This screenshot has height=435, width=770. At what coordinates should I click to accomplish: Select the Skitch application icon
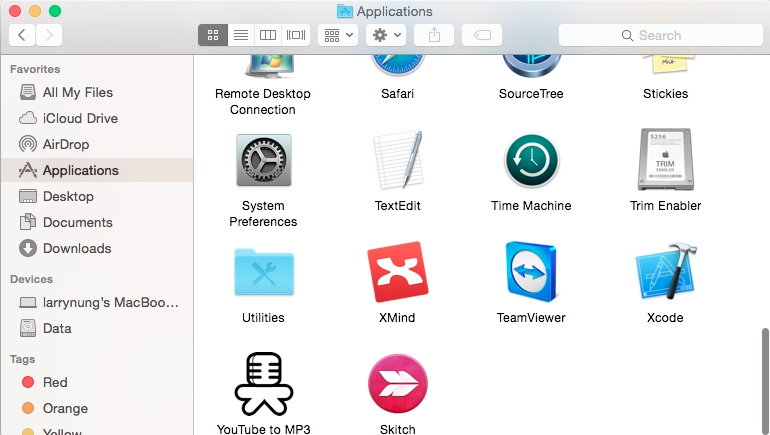click(398, 383)
